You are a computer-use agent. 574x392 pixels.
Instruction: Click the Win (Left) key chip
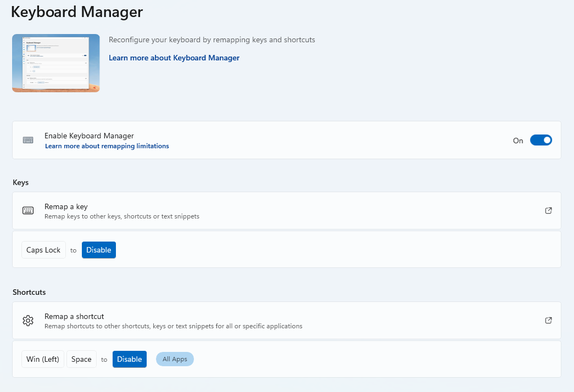click(x=43, y=359)
